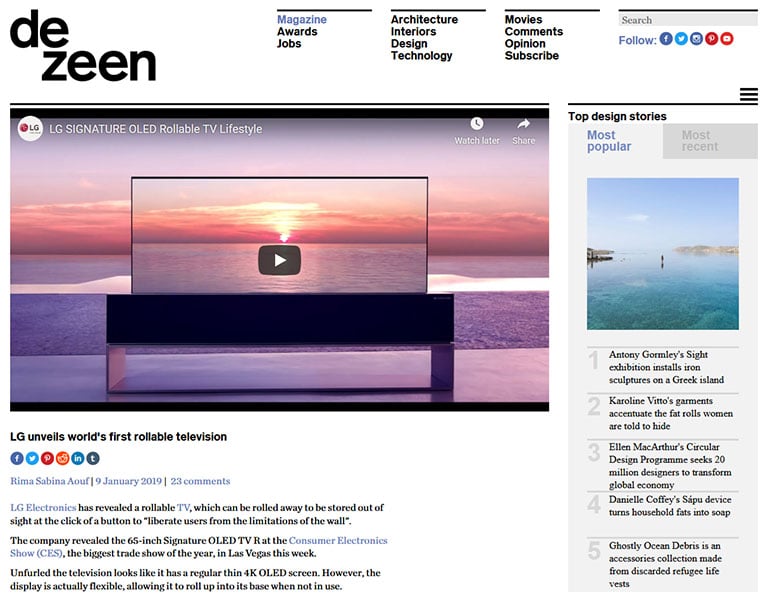Click headline LG unveils world's first rollable television
The width and height of the screenshot is (768, 597).
pyautogui.click(x=119, y=436)
